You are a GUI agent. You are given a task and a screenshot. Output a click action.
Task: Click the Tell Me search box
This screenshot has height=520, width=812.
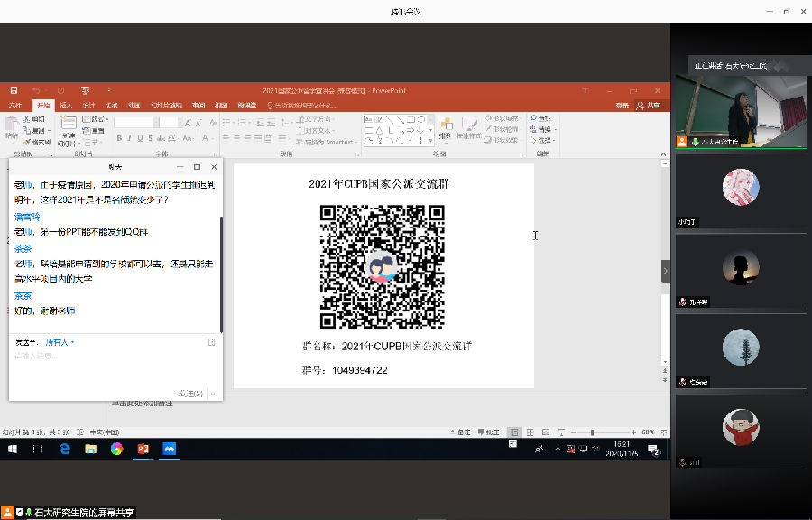pos(301,105)
